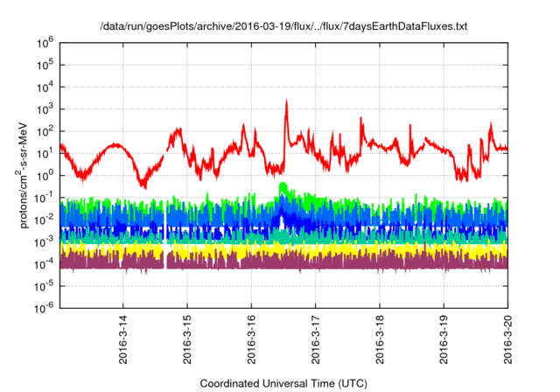560x392 pixels.
Task: Select the 2016-3-20 date tick label
Action: click(508, 339)
